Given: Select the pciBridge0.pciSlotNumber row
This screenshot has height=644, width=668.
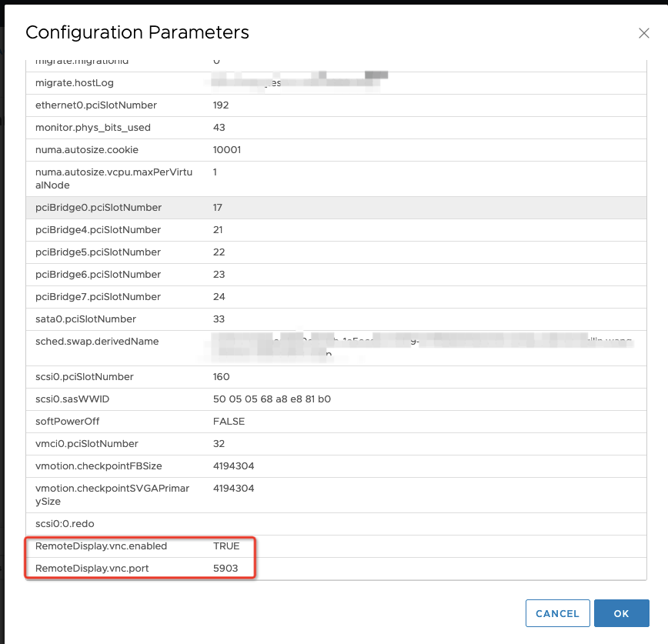Looking at the screenshot, I should coord(99,208).
